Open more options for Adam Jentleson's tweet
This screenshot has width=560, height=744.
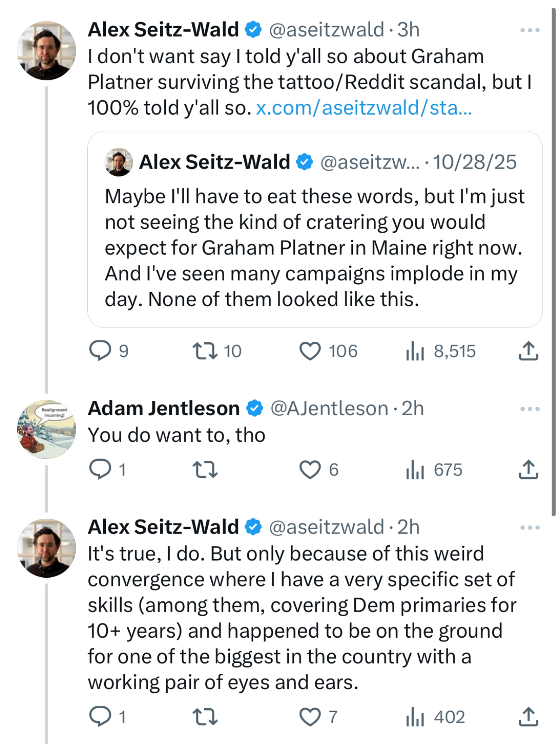click(x=530, y=409)
